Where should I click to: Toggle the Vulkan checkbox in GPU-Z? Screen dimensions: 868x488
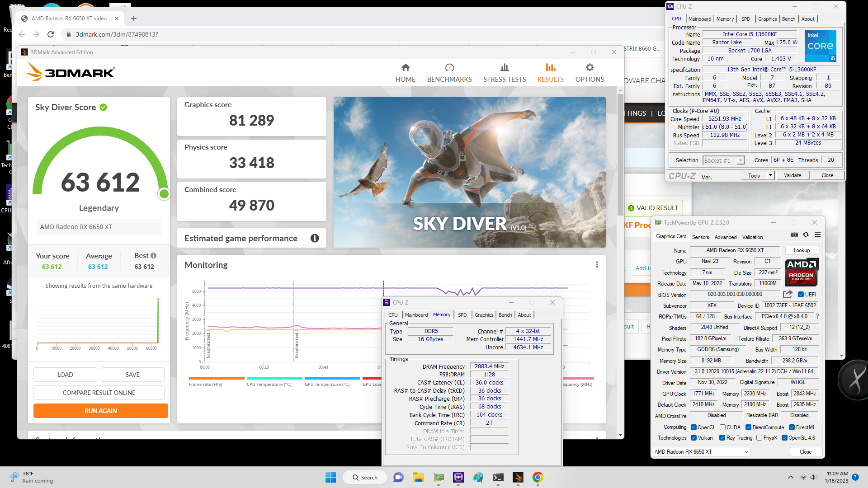coord(693,438)
